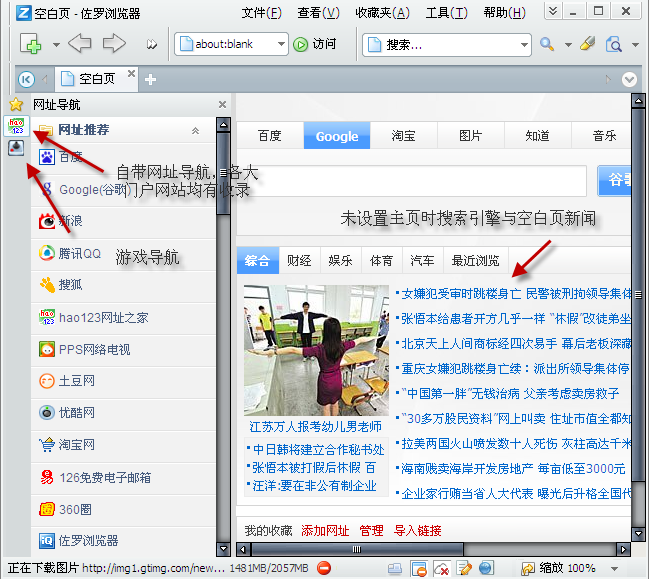
Task: Open 优酷网 in the site list
Action: tap(124, 413)
